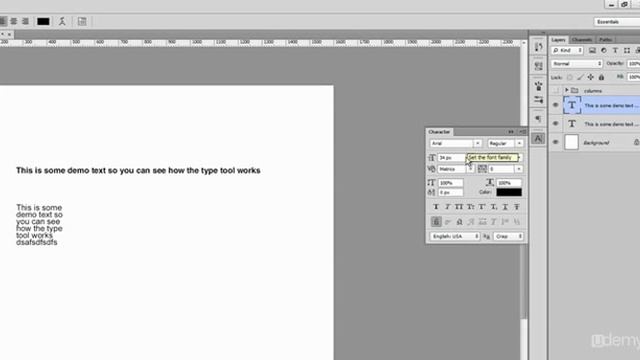Switch to the Layers tab

coord(558,40)
